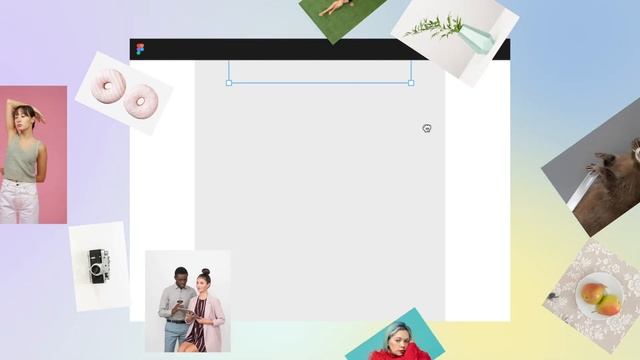Pick the woman on pink background photo
640x360 pixels.
(33, 155)
